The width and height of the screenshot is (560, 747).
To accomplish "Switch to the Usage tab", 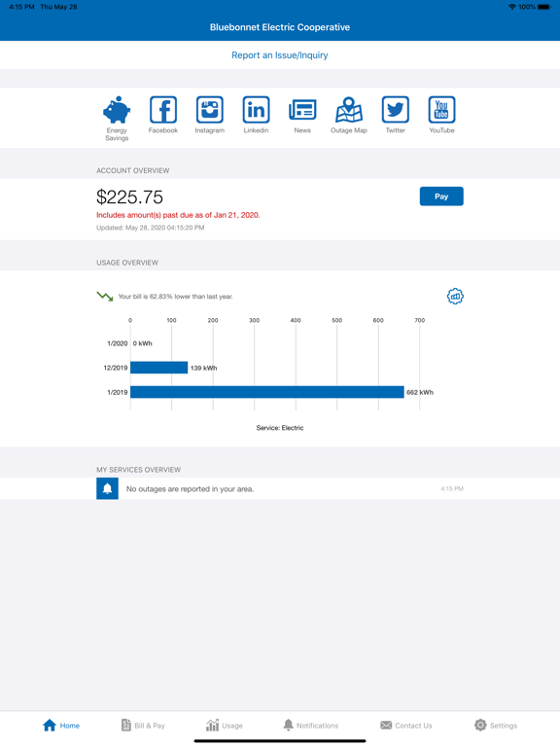I will pos(225,726).
